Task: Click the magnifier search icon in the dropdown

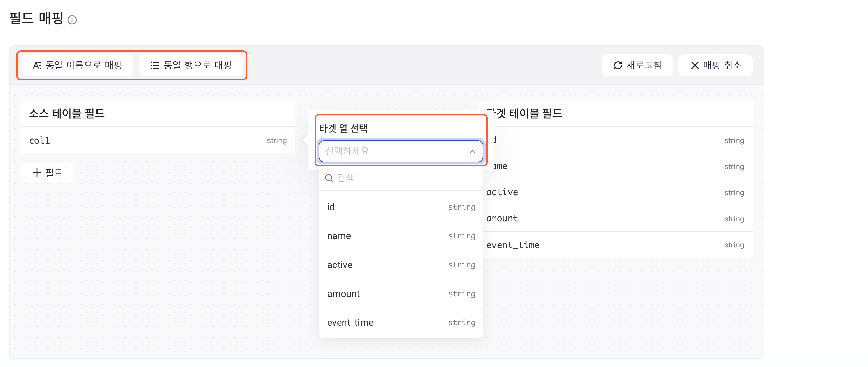Action: (x=329, y=178)
